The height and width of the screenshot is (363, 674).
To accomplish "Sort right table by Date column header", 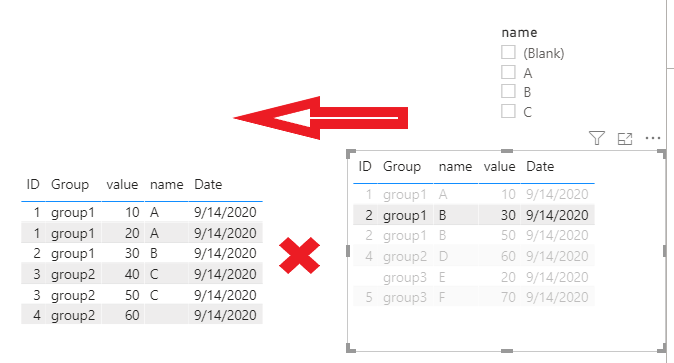I will pos(540,166).
